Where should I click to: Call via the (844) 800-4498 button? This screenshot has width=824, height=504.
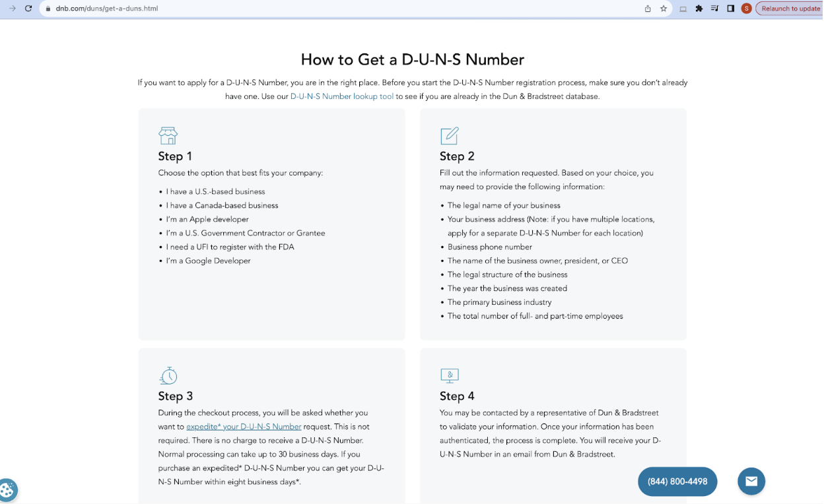(677, 482)
